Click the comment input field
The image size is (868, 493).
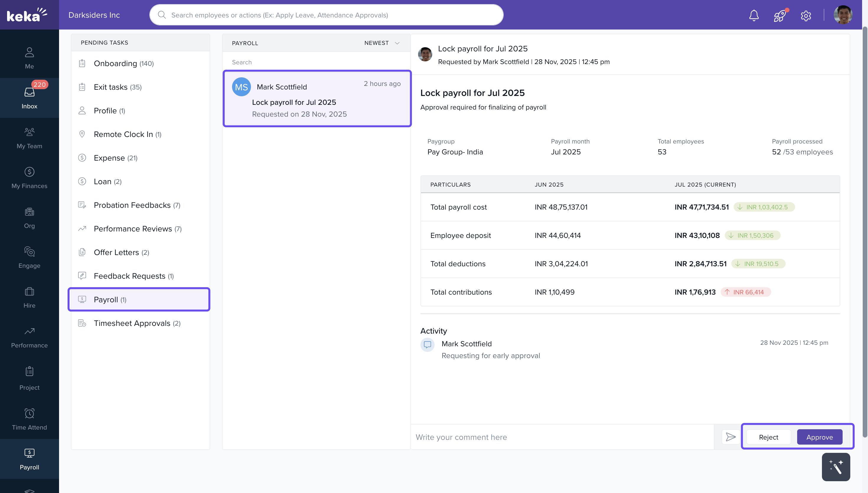pos(562,437)
